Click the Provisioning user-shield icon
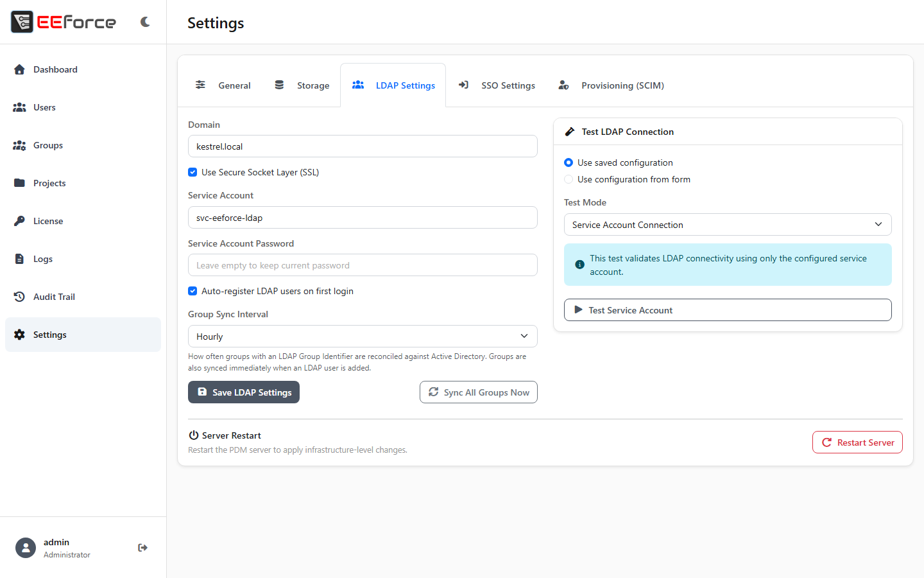 point(563,85)
